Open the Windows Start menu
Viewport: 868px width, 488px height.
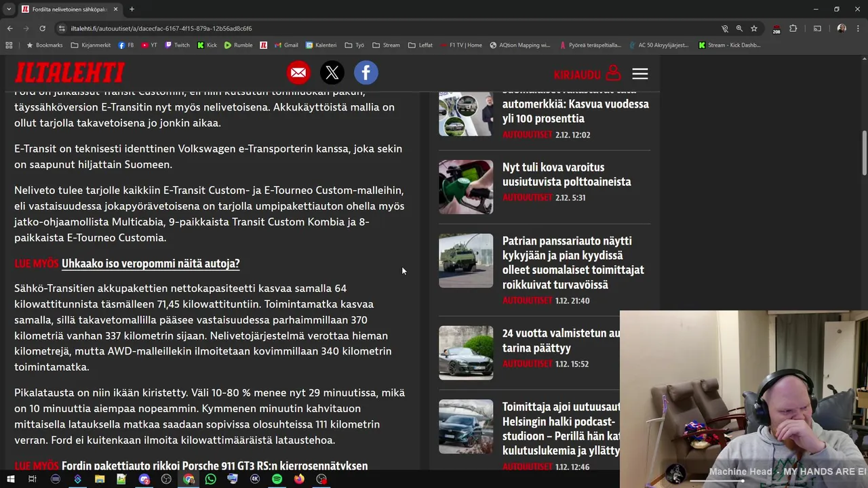tap(10, 479)
